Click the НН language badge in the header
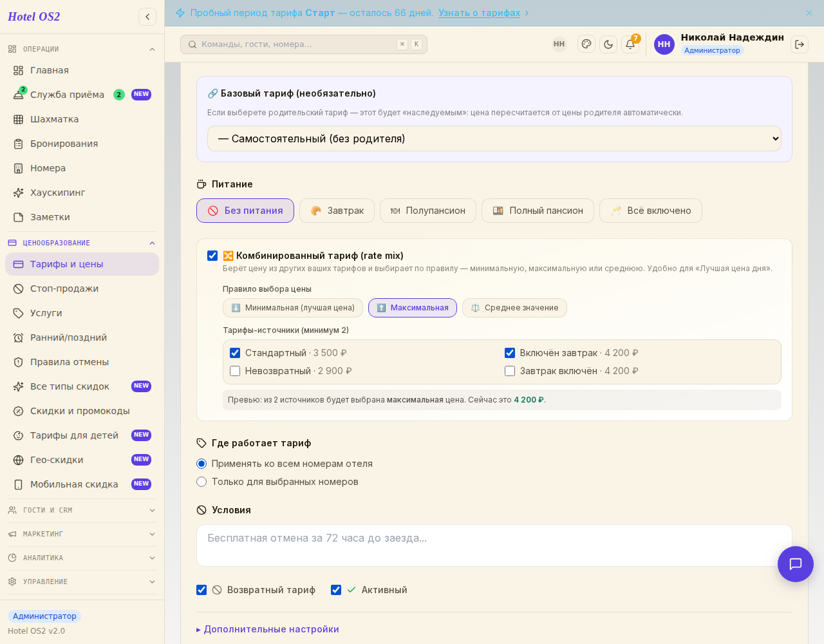 (x=559, y=44)
